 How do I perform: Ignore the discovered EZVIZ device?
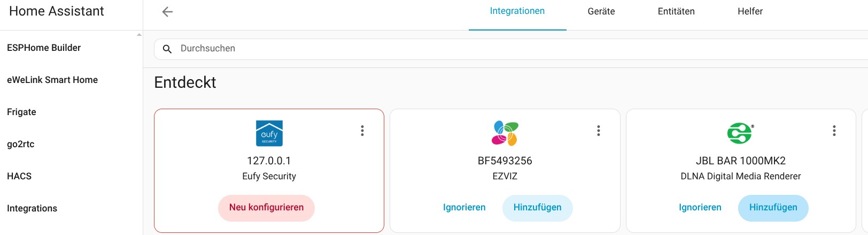pos(464,208)
